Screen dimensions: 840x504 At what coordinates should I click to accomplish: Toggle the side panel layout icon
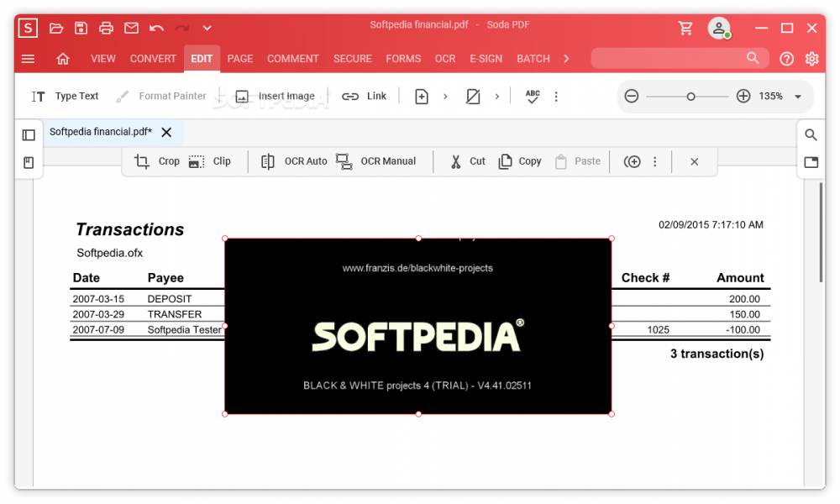(29, 135)
